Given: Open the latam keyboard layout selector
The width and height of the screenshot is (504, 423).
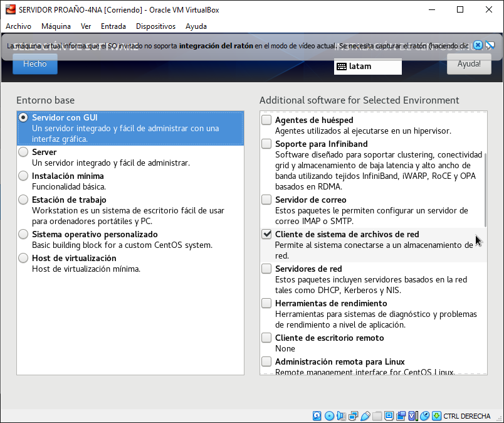Looking at the screenshot, I should pos(367,66).
